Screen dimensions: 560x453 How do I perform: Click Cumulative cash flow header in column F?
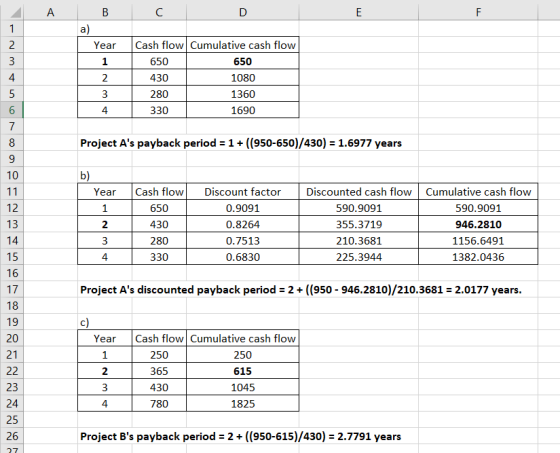click(x=478, y=192)
